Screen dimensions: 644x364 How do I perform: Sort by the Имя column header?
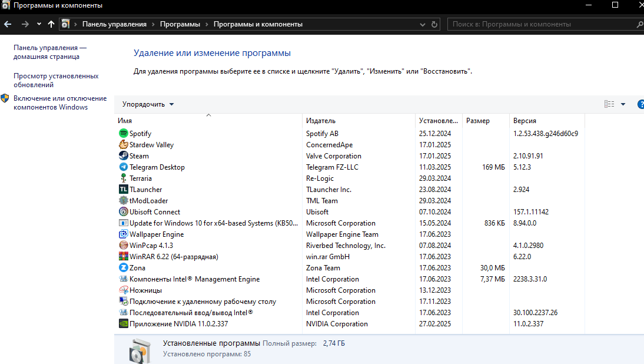[x=208, y=120]
